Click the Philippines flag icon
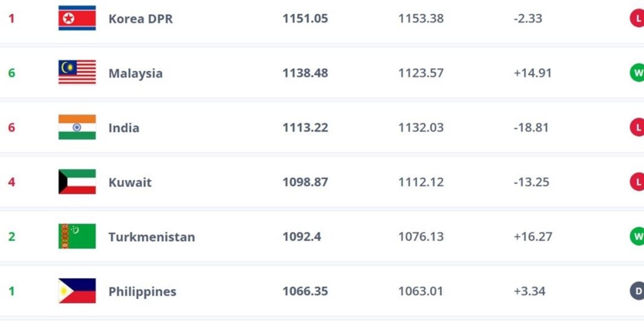 [77, 291]
